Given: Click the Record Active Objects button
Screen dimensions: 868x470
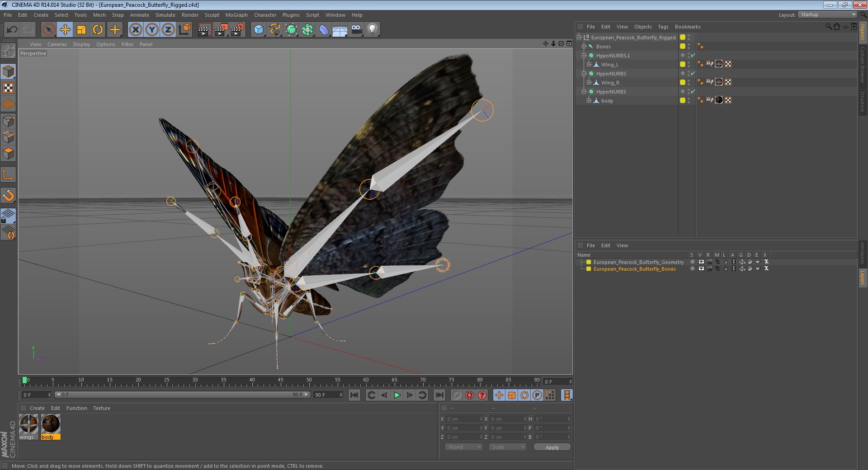Looking at the screenshot, I should pyautogui.click(x=457, y=395).
